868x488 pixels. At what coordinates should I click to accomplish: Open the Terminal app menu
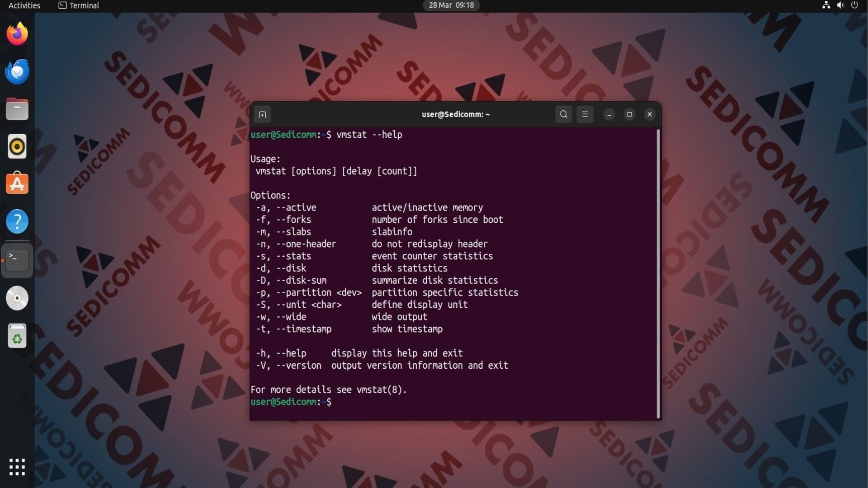tap(79, 5)
